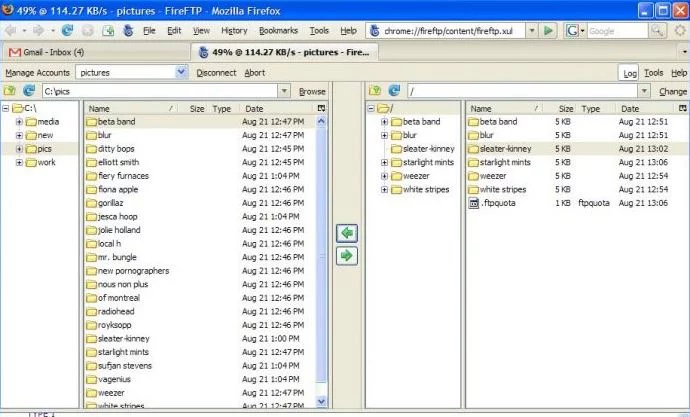Screen dimensions: 690x417
Task: Click the Firefox back navigation arrow
Action: point(11,30)
